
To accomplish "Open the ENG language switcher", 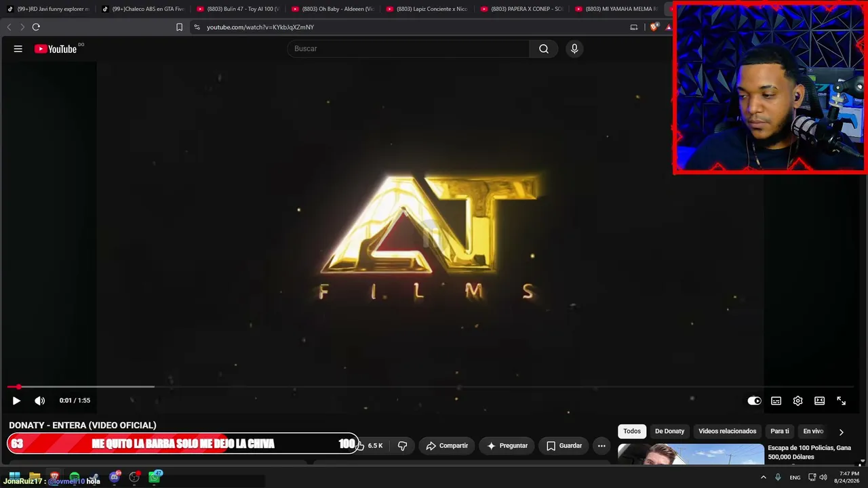I will pos(795,477).
